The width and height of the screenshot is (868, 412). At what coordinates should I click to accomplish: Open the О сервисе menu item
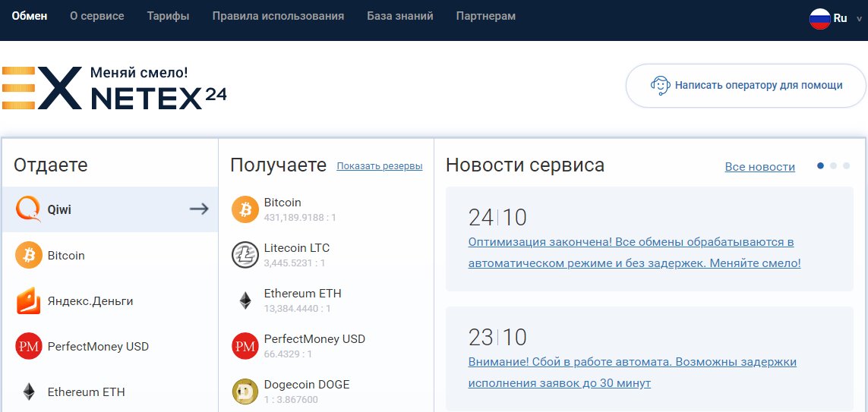pyautogui.click(x=97, y=16)
